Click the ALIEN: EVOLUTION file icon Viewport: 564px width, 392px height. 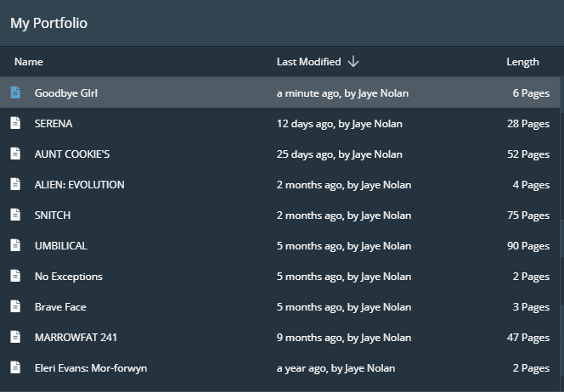click(15, 184)
